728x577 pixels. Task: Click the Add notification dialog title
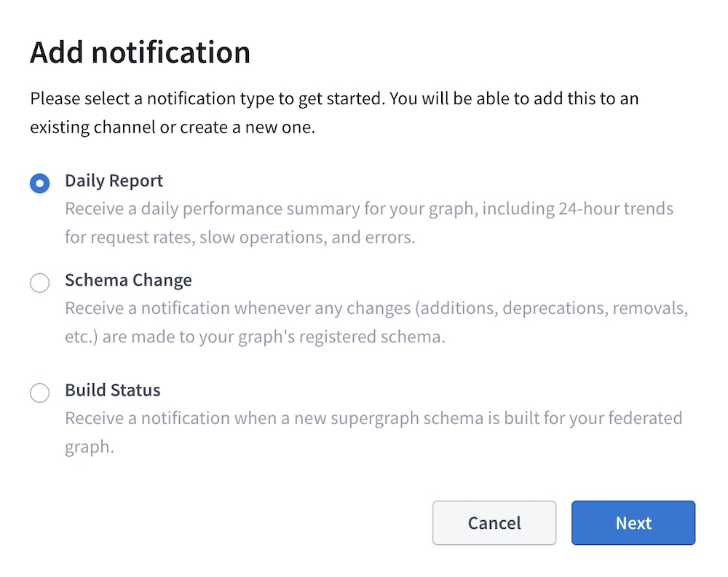click(140, 52)
